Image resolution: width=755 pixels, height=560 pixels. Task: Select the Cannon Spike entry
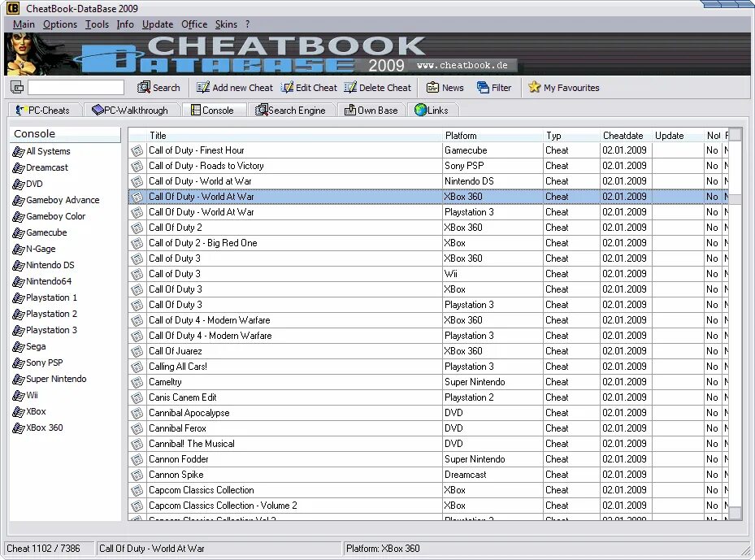tap(428, 475)
